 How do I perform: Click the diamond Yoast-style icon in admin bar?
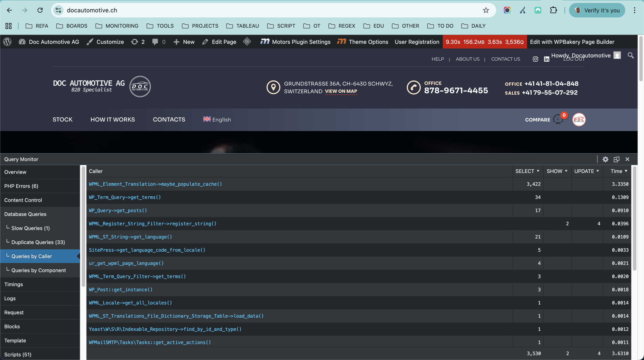click(x=247, y=41)
